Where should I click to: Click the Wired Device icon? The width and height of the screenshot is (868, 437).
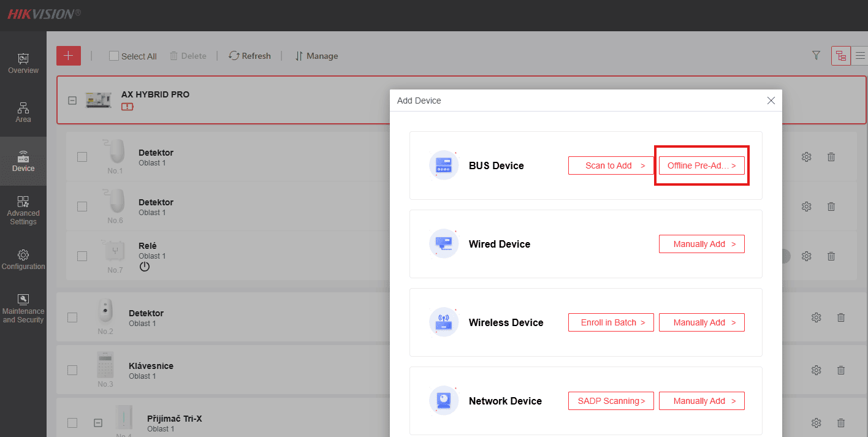pos(444,243)
